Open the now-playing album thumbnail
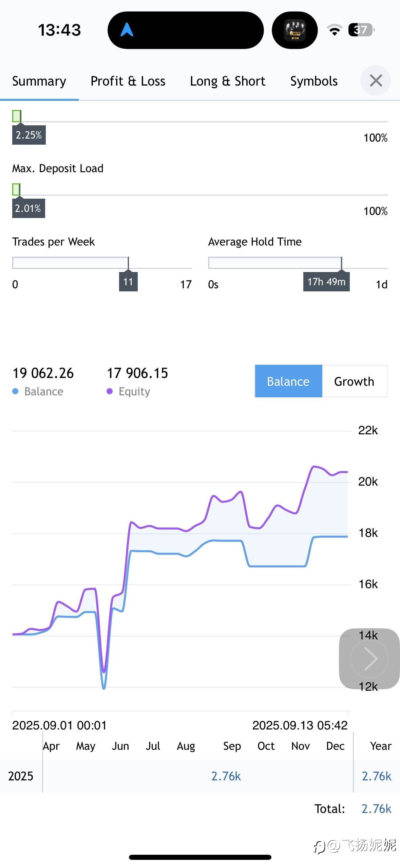This screenshot has width=400, height=868. point(294,30)
